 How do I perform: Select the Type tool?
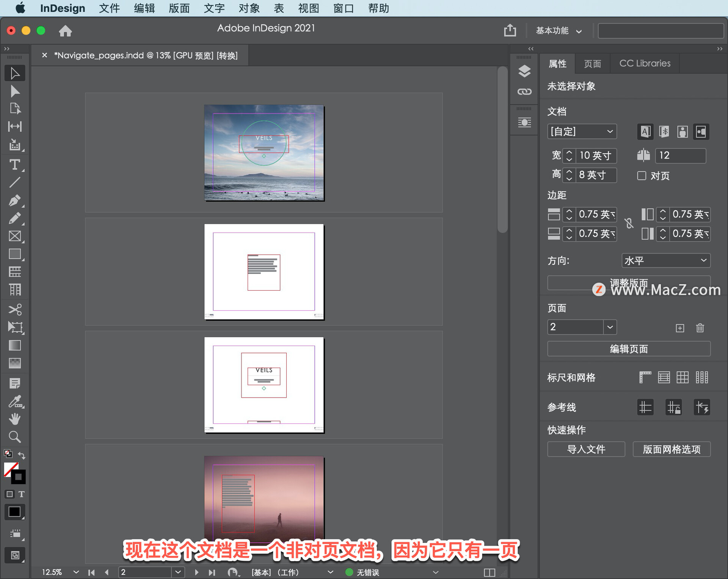pos(15,164)
